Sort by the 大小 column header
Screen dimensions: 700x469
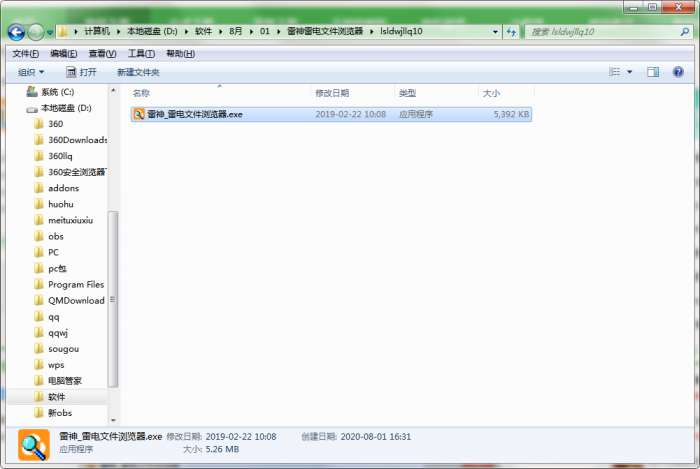pos(491,93)
